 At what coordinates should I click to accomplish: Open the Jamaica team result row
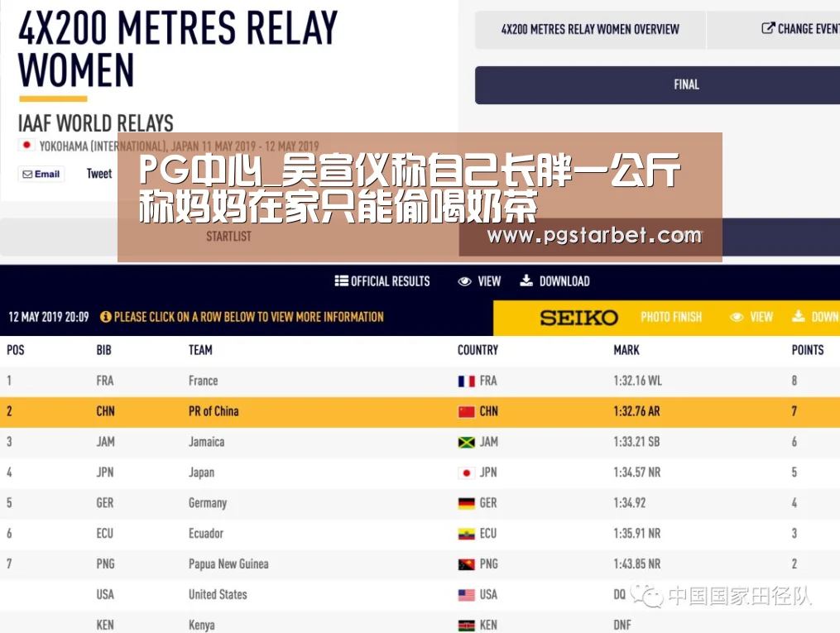[420, 442]
